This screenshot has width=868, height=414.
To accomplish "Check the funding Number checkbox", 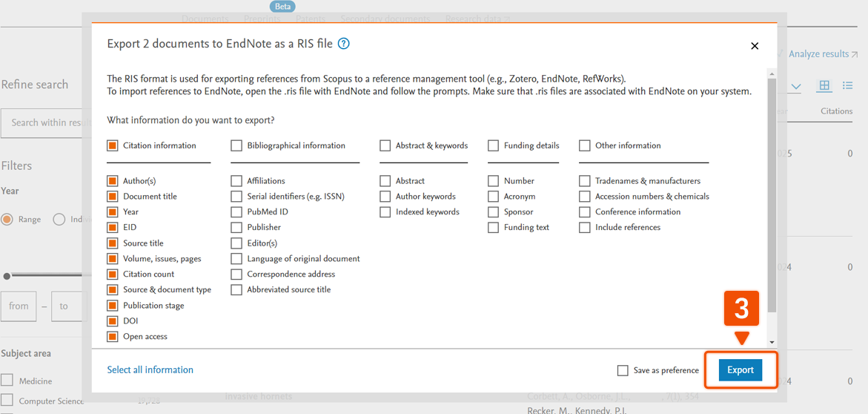I will 493,181.
